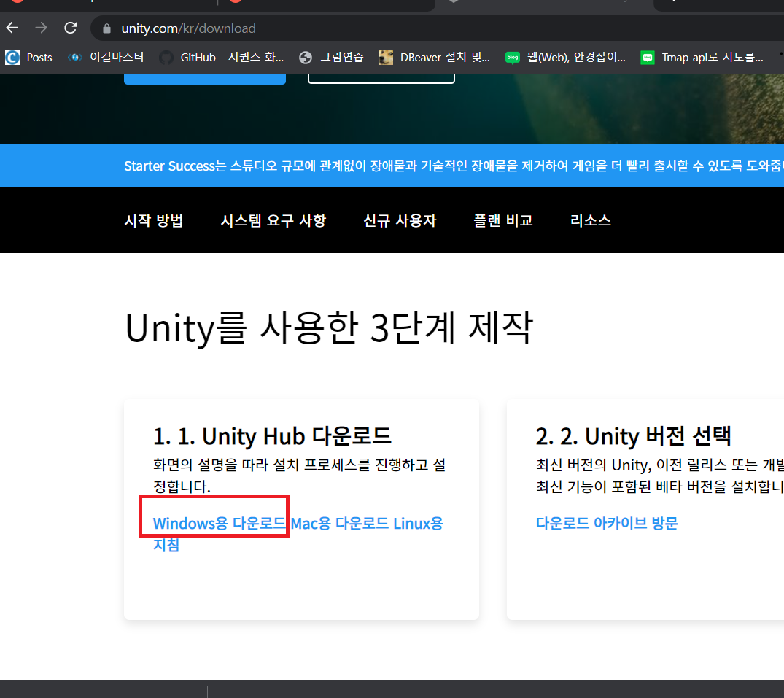Click the 이걸마스터 bookmark favicon
The height and width of the screenshot is (698, 784).
click(x=75, y=58)
